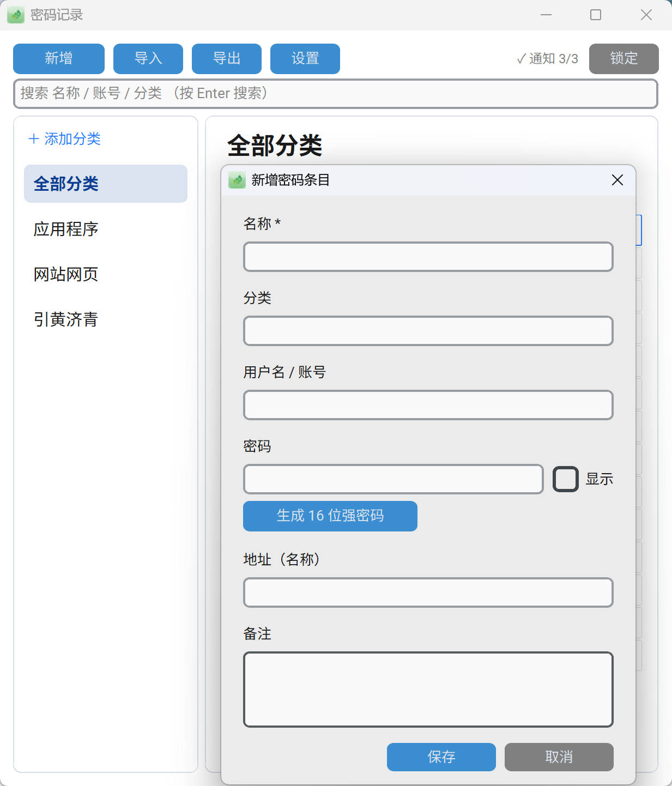
Task: Select the 应用程序 category
Action: pyautogui.click(x=106, y=229)
